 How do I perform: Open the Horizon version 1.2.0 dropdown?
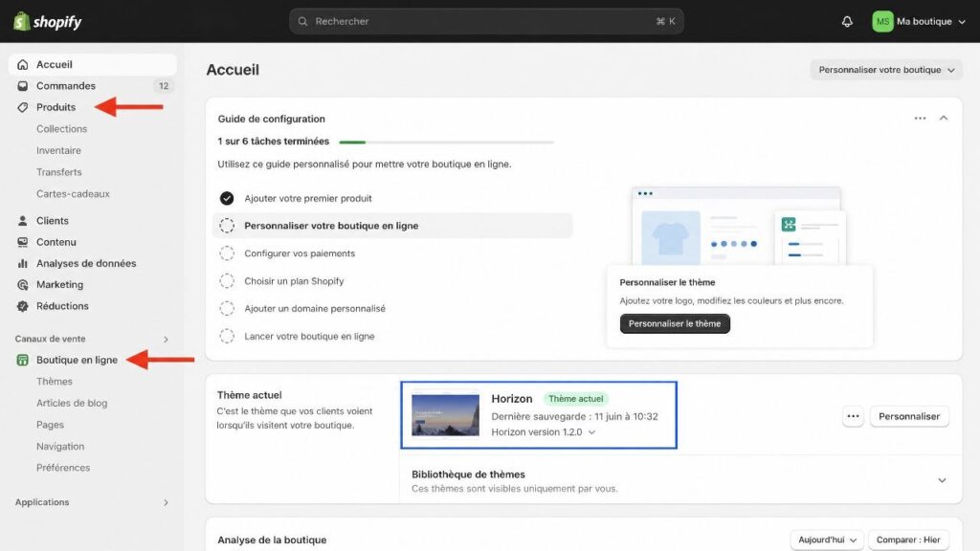click(544, 431)
